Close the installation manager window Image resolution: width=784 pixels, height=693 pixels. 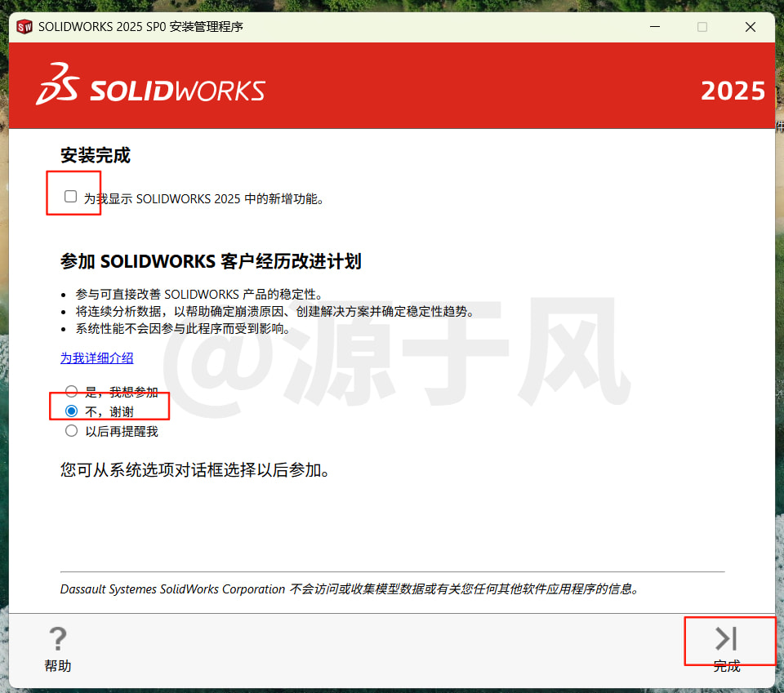(x=750, y=26)
